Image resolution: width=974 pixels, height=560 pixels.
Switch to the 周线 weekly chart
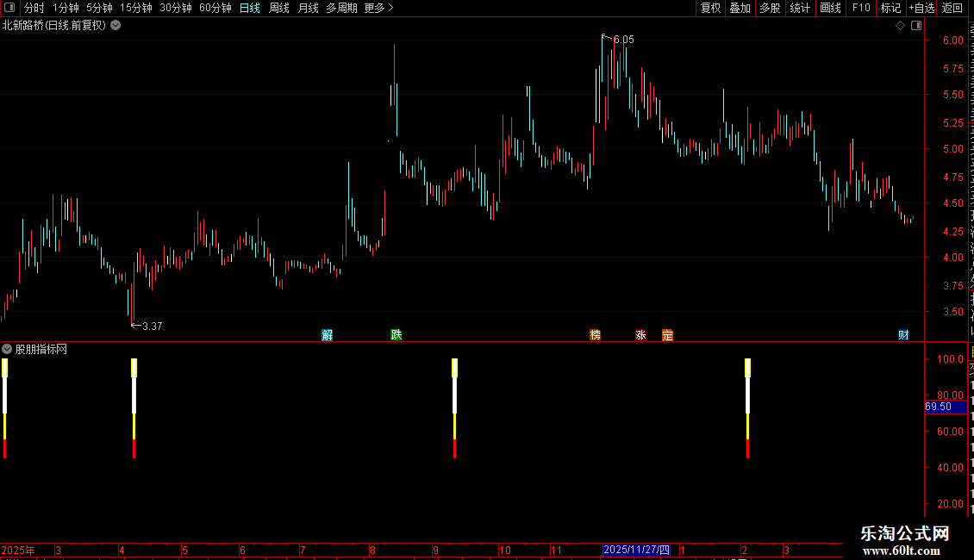279,8
